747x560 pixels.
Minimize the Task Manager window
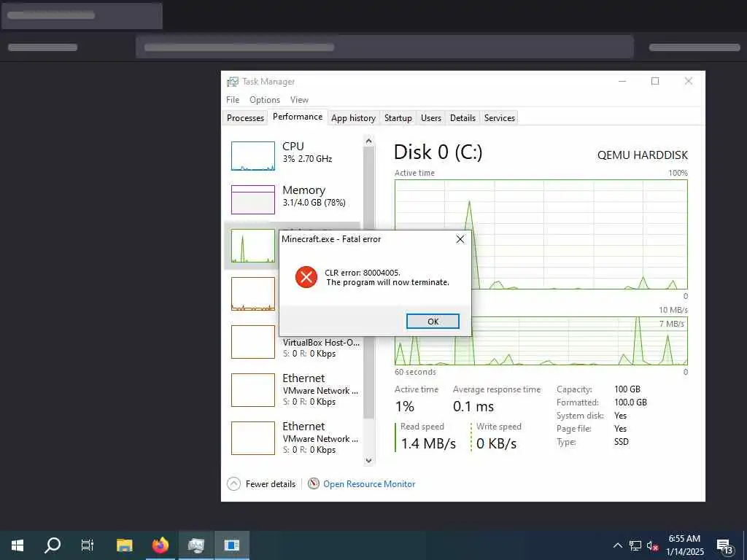click(622, 82)
